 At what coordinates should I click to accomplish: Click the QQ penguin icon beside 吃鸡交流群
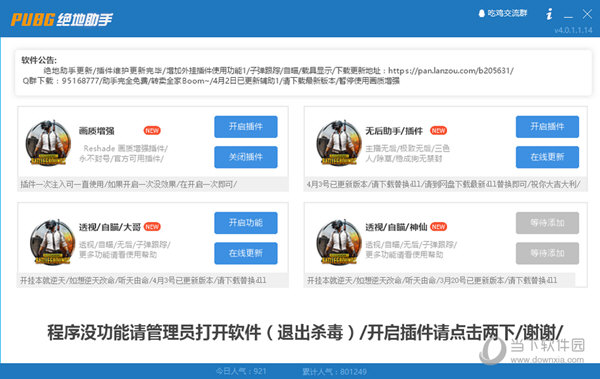(x=481, y=13)
